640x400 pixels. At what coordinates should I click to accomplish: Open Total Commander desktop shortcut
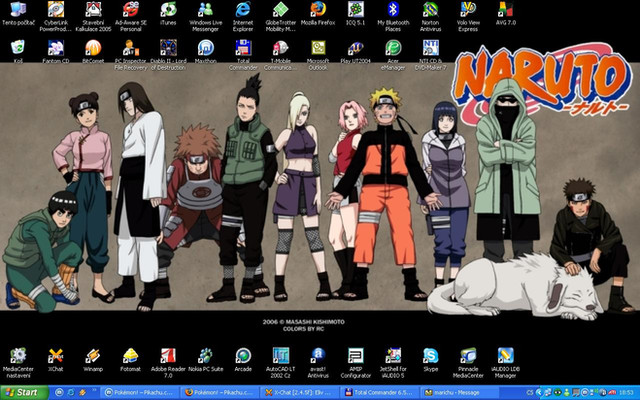pos(243,55)
